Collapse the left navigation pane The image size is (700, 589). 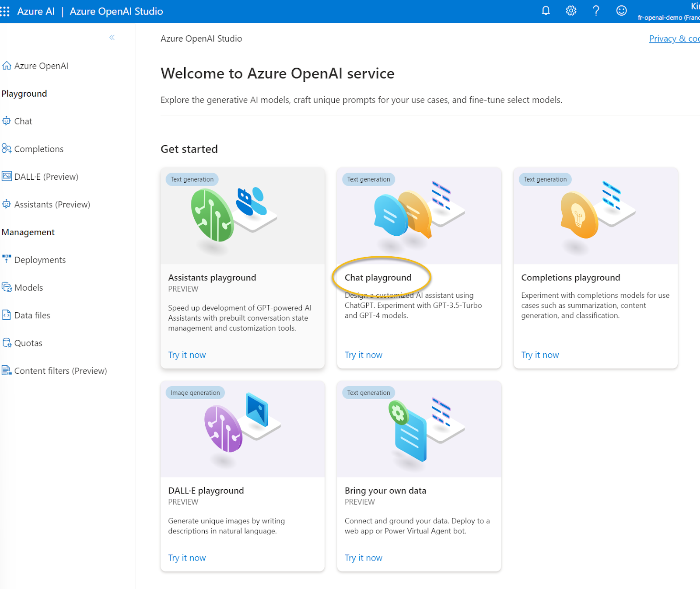[x=112, y=38]
